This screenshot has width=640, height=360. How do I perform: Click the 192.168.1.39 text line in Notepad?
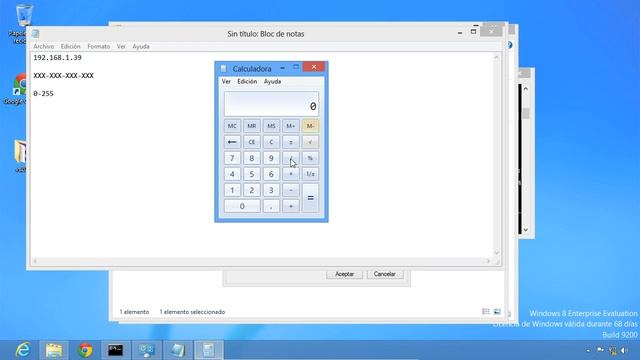click(x=58, y=58)
